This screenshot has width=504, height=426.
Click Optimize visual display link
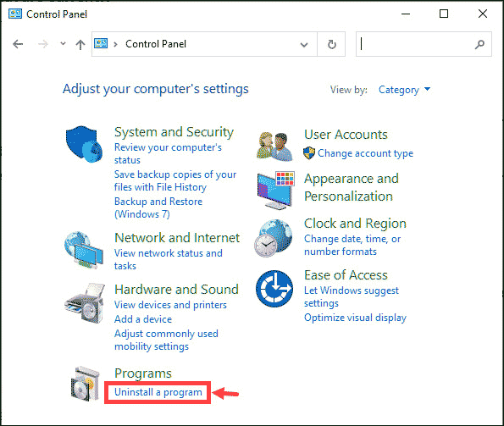(355, 318)
